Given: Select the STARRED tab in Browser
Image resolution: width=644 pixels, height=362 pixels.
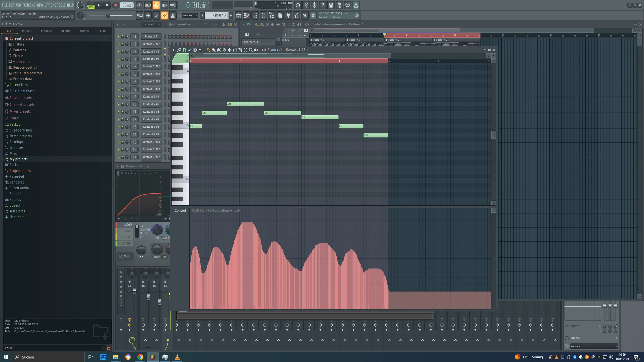Looking at the screenshot, I should [102, 31].
